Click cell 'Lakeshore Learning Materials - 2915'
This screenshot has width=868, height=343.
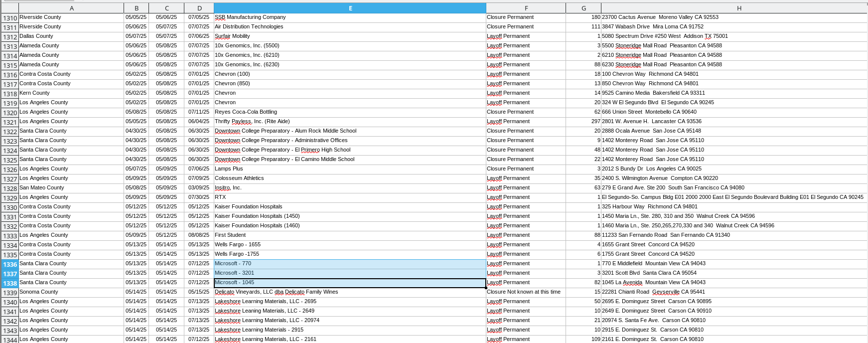350,330
